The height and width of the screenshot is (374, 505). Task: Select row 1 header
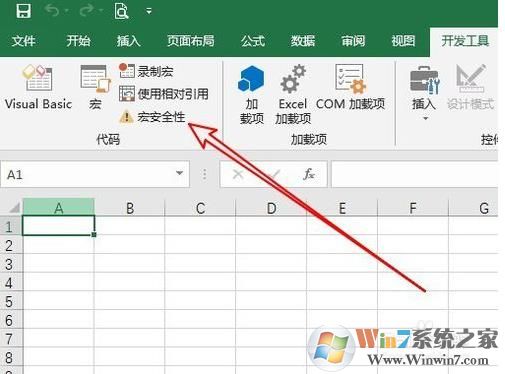(x=10, y=227)
